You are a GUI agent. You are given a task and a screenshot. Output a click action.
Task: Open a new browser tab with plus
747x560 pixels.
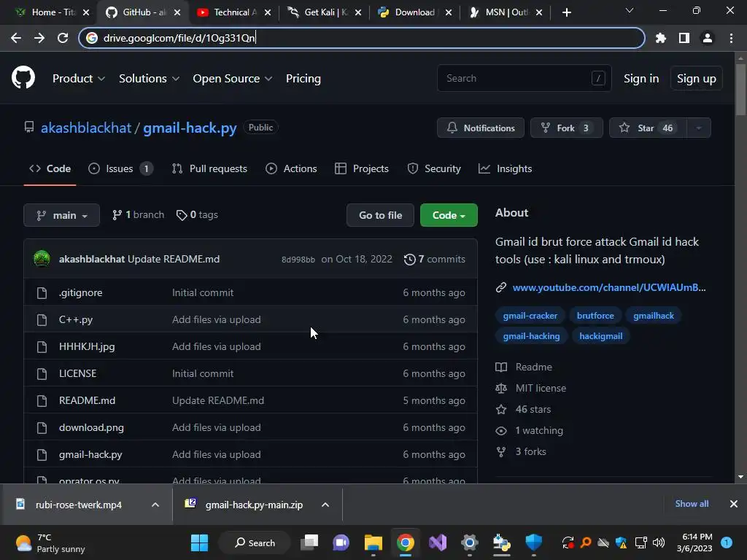pyautogui.click(x=566, y=12)
